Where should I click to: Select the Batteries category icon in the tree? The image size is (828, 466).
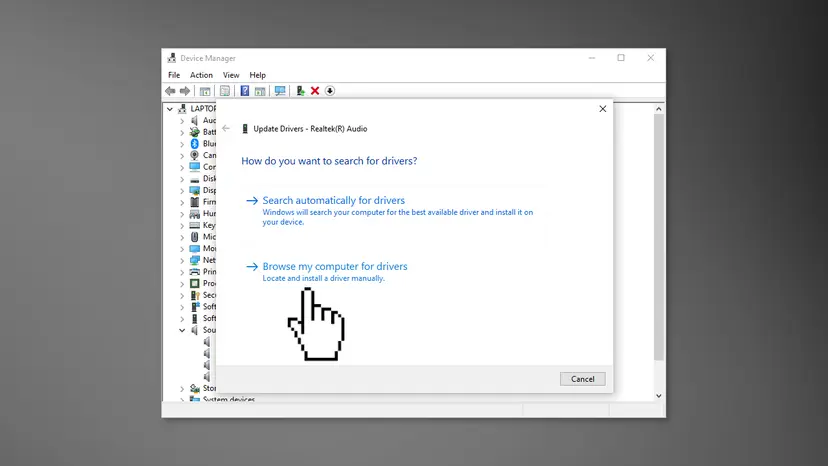click(194, 132)
